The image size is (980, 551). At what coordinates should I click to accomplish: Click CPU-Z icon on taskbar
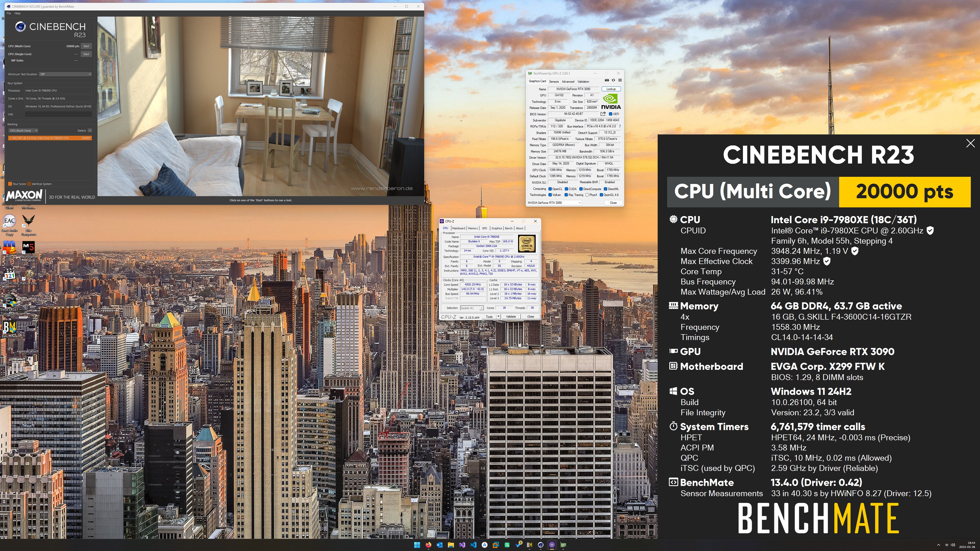coord(552,545)
